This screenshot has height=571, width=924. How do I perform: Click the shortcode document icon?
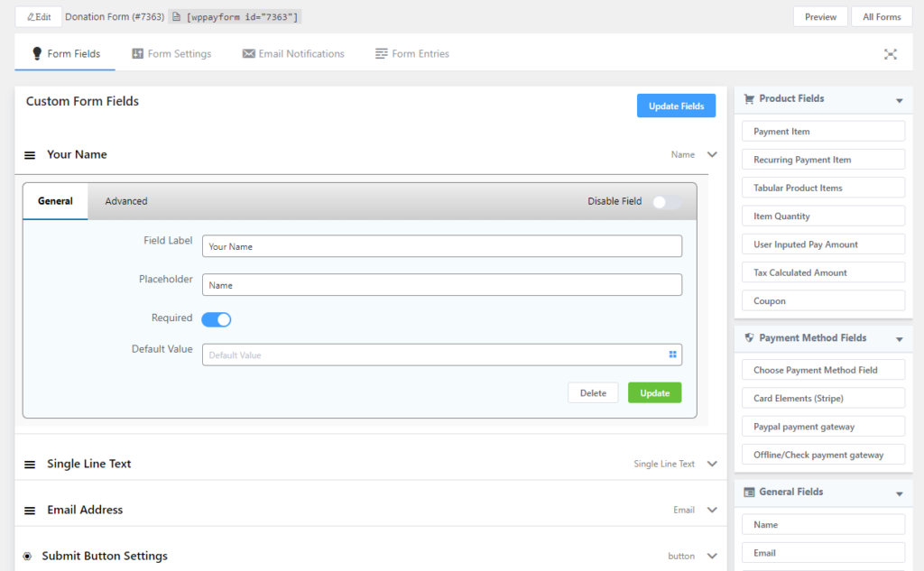tap(175, 17)
